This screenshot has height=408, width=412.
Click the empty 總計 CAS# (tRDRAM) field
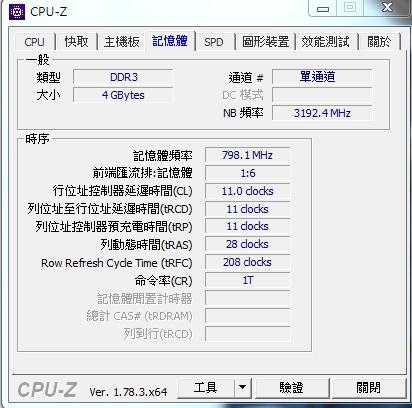point(248,316)
